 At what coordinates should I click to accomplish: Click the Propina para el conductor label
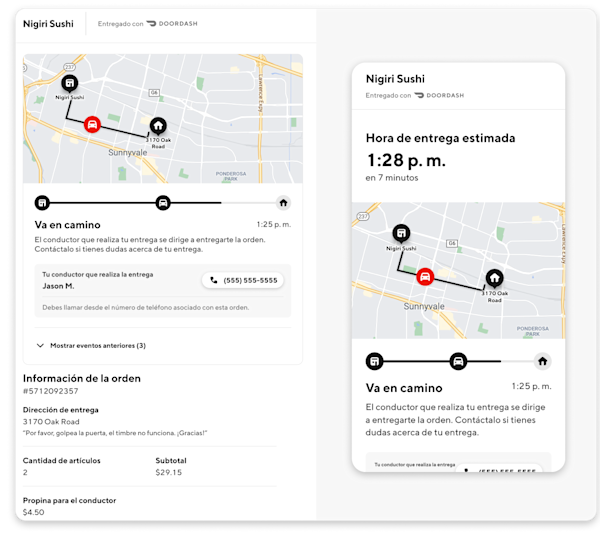coord(69,500)
